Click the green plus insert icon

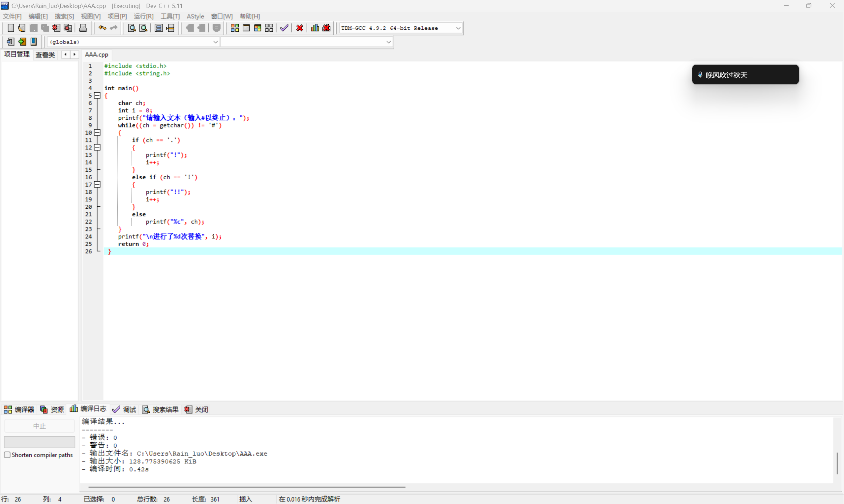point(22,42)
